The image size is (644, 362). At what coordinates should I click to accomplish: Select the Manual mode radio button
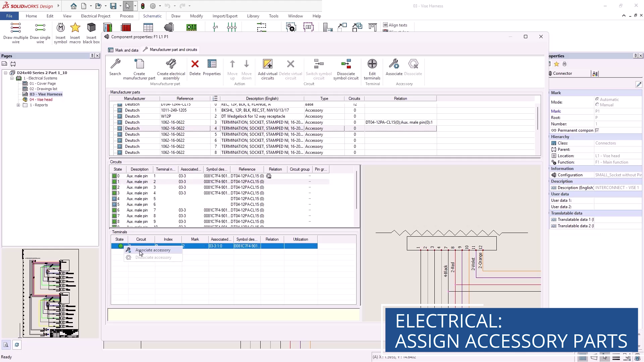(597, 105)
